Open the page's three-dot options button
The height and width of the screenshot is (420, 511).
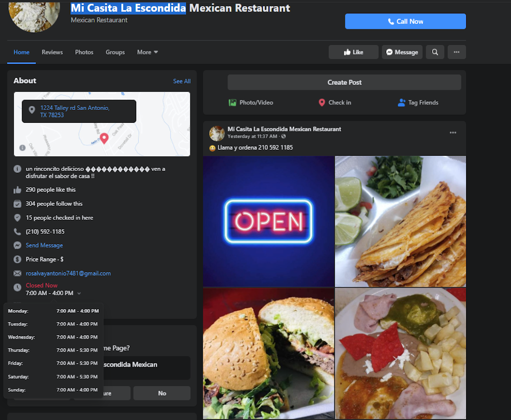[456, 52]
